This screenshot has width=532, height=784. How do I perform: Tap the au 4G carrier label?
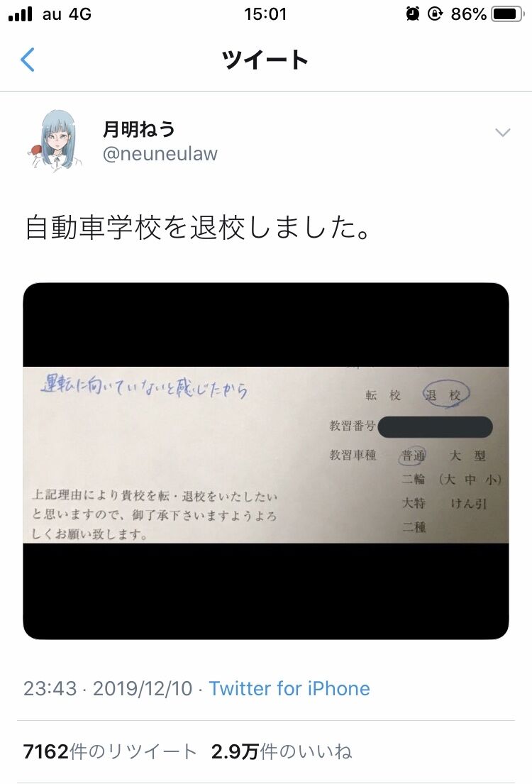pos(67,14)
